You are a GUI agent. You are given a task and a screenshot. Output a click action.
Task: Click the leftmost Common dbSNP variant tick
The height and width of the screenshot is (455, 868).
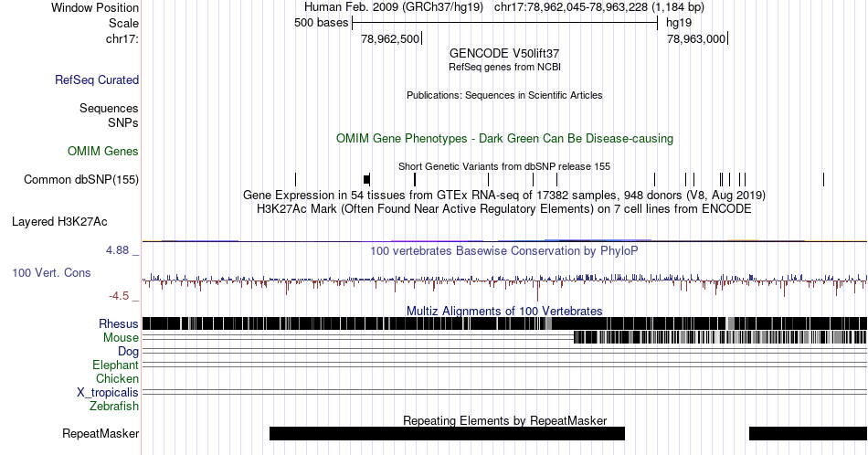(x=296, y=179)
